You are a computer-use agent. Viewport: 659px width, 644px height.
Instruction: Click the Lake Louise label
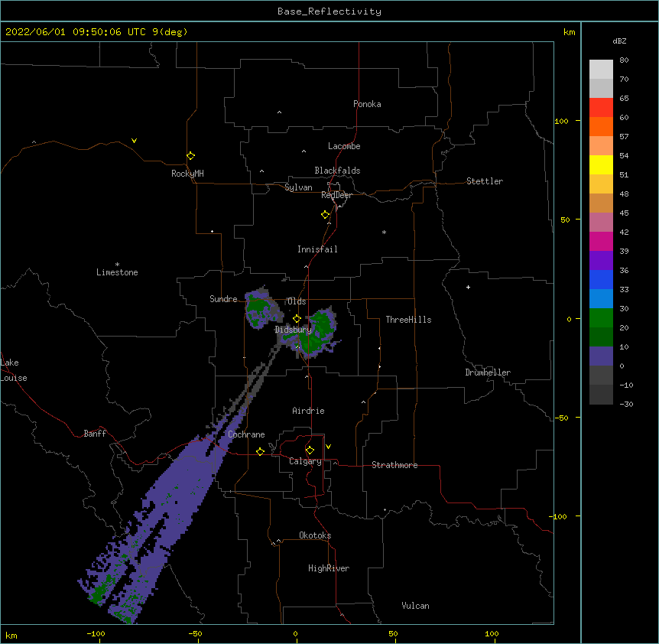(x=14, y=370)
